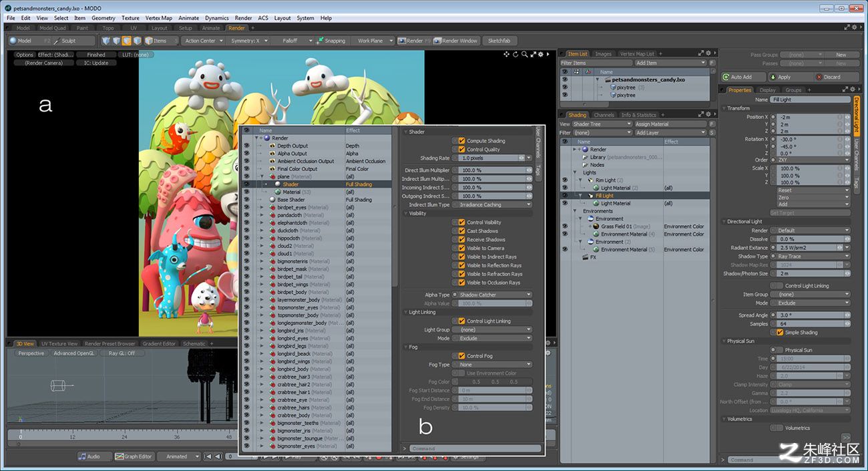868x471 pixels.
Task: Click the Options button in render viewport
Action: coord(25,55)
